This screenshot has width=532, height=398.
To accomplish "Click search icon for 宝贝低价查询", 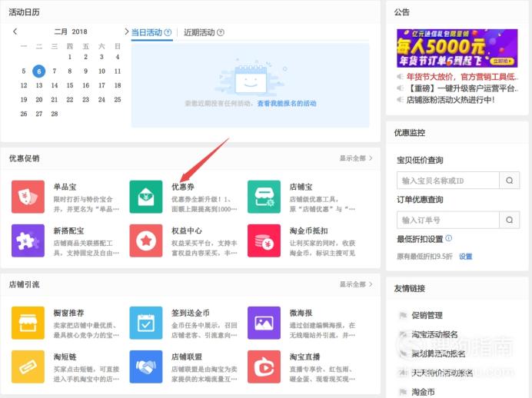I will (509, 181).
